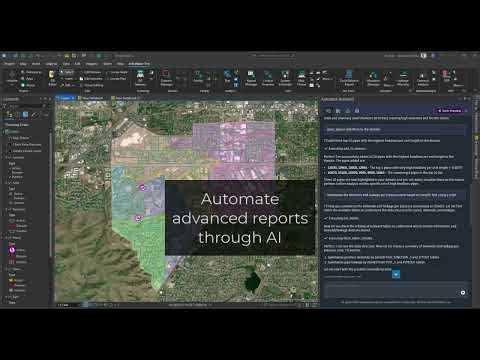Open the Project ribbon tab
The height and width of the screenshot is (360, 480).
tap(9, 64)
